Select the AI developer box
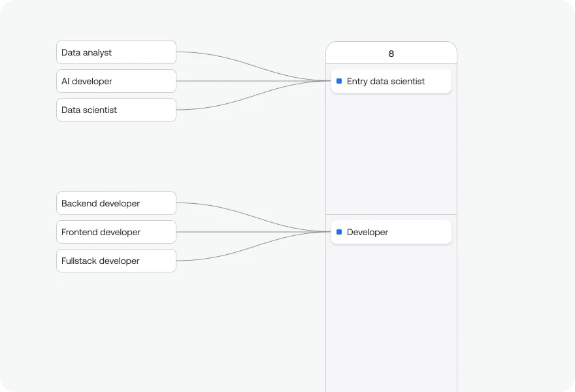 point(116,81)
